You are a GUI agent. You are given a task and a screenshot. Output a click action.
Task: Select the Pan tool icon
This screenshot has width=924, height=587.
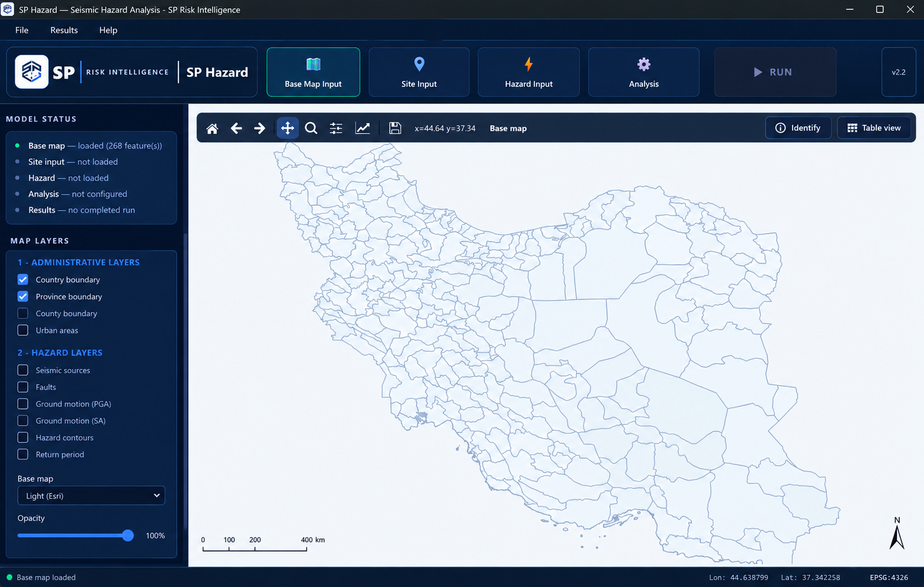(x=287, y=128)
